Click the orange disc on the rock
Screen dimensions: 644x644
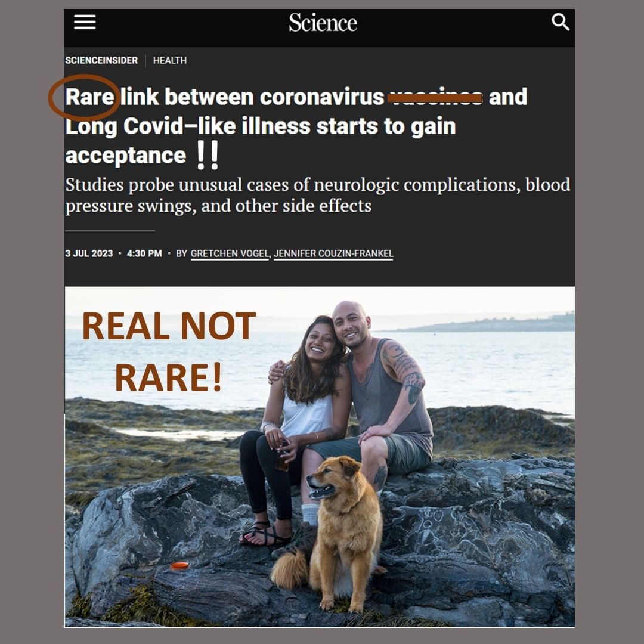point(179,565)
